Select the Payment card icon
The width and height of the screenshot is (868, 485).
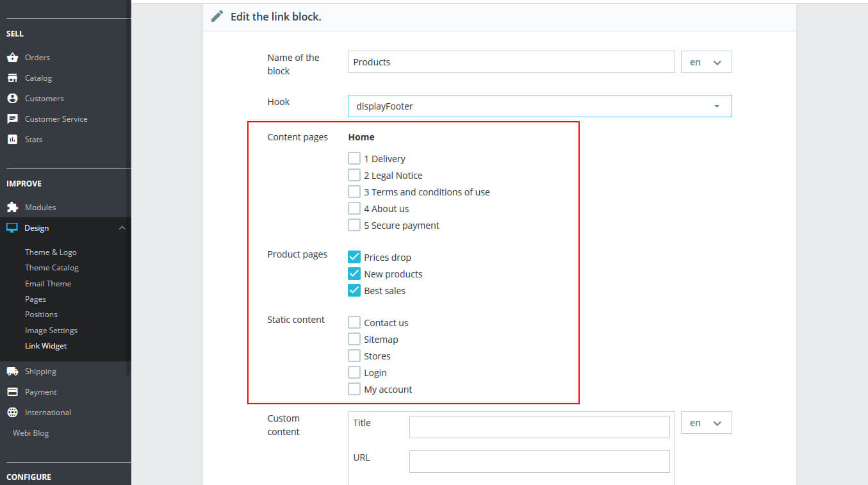click(x=14, y=391)
